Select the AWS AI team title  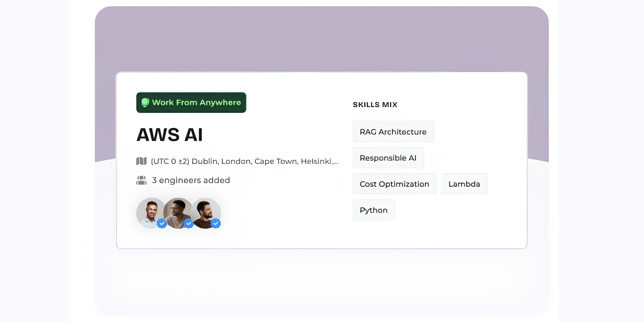point(170,135)
